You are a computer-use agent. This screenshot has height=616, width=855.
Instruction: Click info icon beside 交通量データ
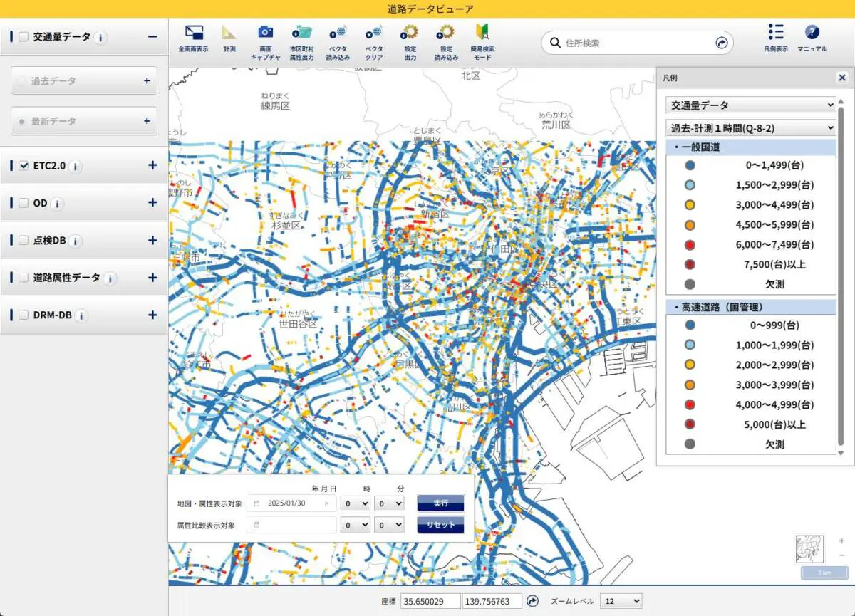point(101,37)
